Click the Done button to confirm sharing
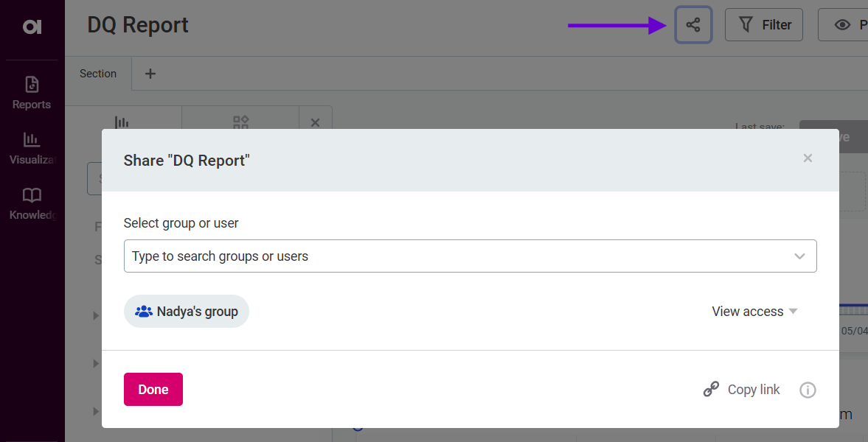The image size is (868, 442). 153,389
